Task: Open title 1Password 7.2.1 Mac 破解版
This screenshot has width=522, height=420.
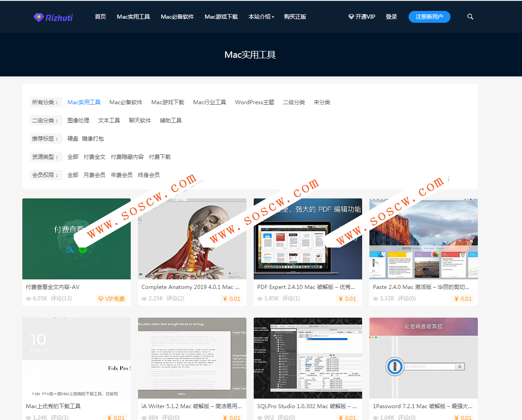Action: click(x=422, y=406)
